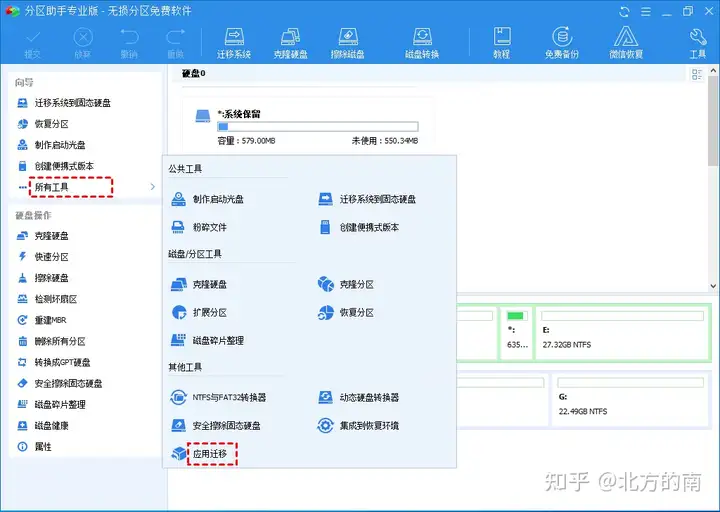
Task: Click the vertical scrollbar thumb
Action: [x=713, y=121]
